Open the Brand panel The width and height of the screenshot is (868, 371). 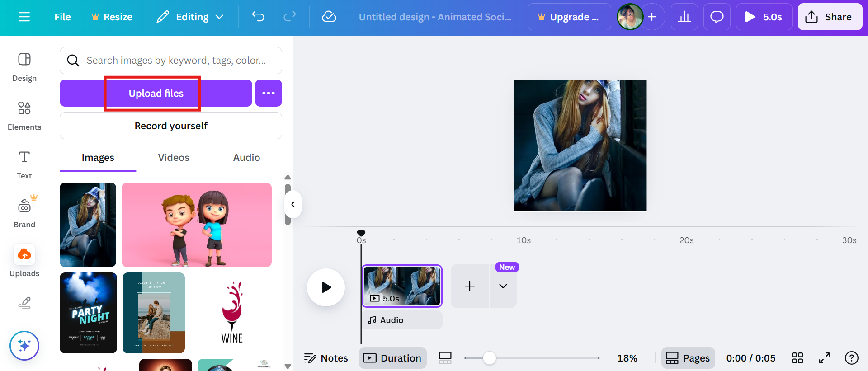coord(24,213)
